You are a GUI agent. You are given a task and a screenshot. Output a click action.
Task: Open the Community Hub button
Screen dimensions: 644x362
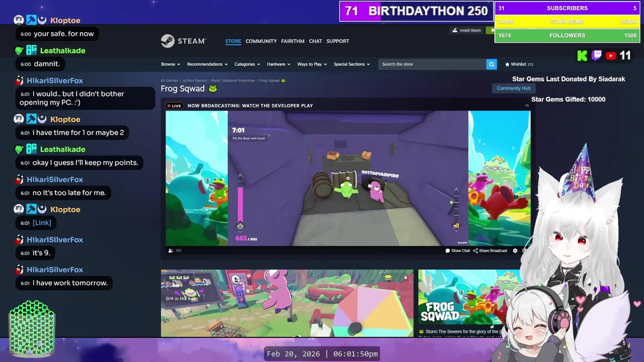click(513, 88)
